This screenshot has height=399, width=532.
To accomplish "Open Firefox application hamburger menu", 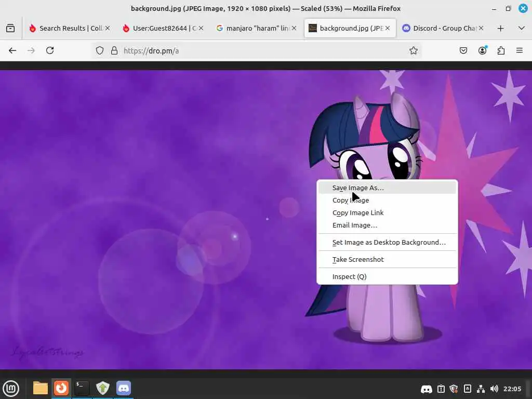I will click(519, 50).
